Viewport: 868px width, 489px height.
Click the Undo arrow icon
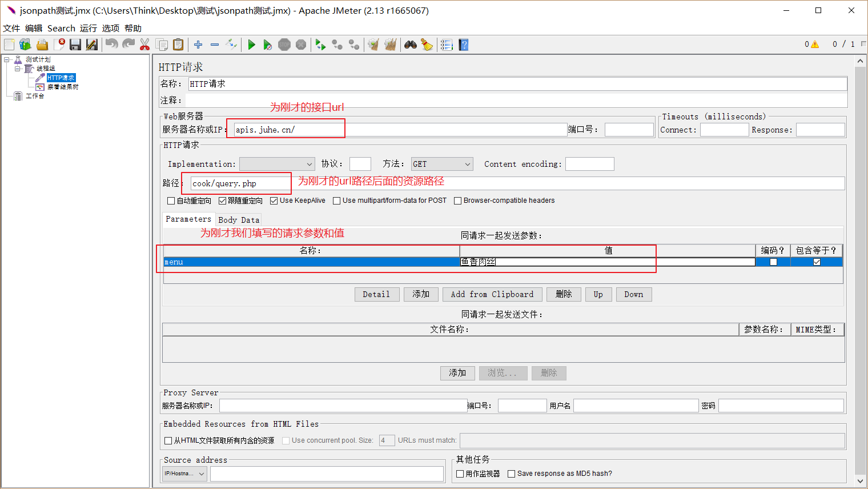(x=112, y=45)
